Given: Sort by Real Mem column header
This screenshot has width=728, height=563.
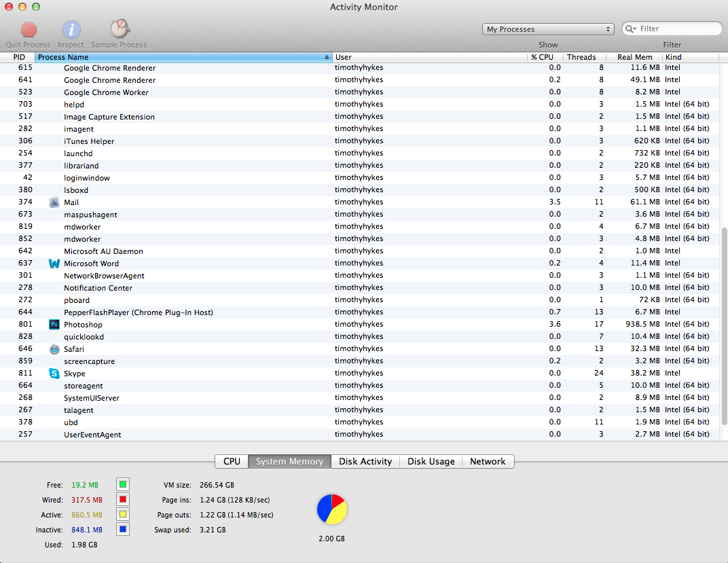Looking at the screenshot, I should [634, 57].
